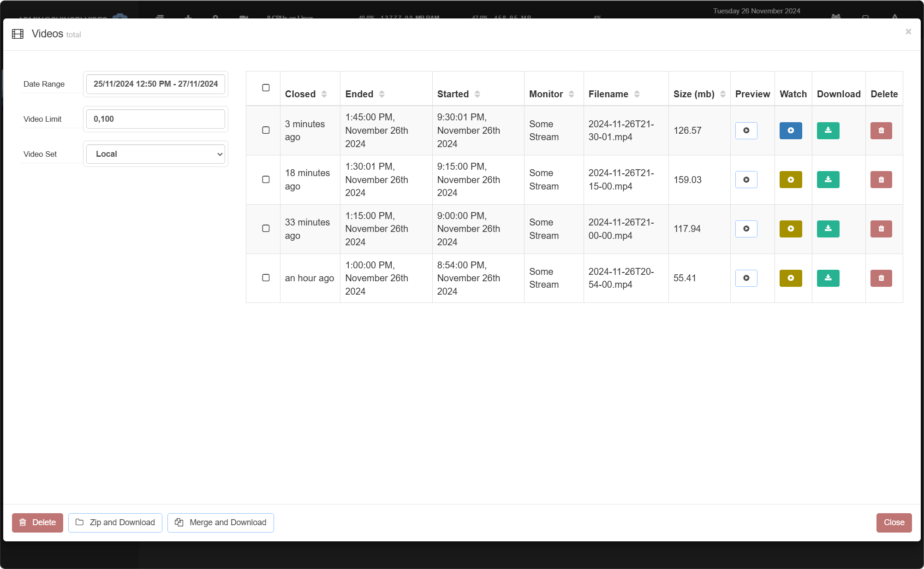The height and width of the screenshot is (569, 924).
Task: Delete the video closed 18 minutes ago
Action: [881, 180]
